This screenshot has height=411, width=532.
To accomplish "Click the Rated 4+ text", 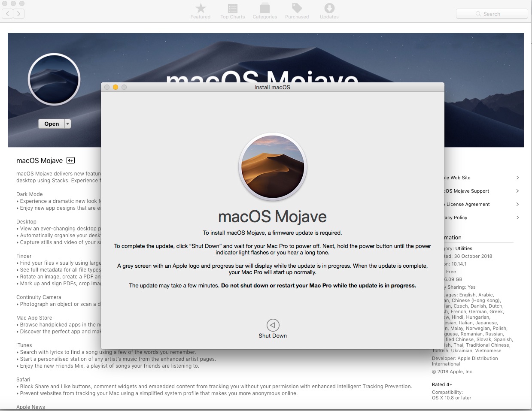I will pyautogui.click(x=442, y=385).
